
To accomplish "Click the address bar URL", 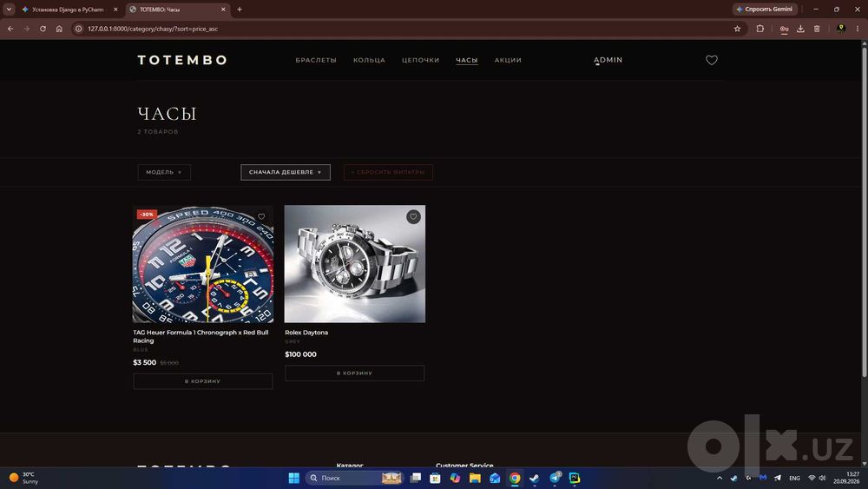I will (153, 29).
